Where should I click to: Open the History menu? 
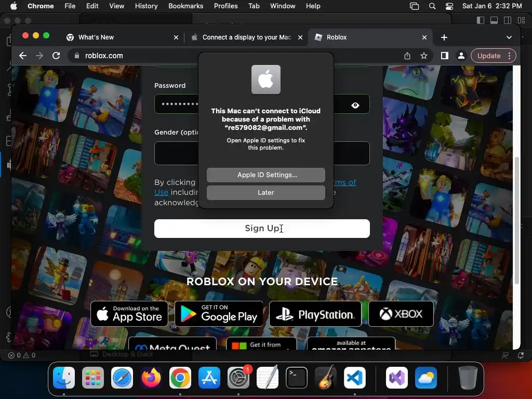point(146,6)
